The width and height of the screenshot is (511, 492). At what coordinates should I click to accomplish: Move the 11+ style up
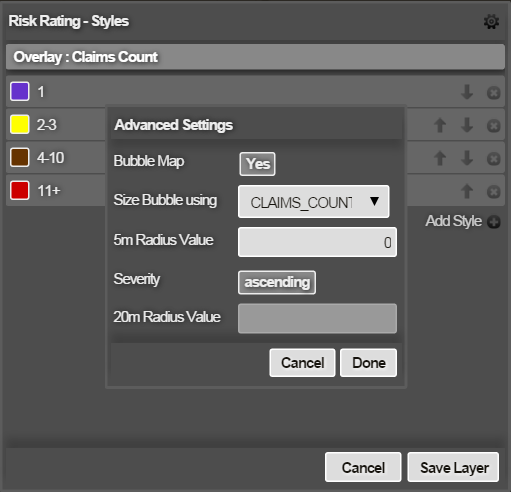[x=467, y=191]
